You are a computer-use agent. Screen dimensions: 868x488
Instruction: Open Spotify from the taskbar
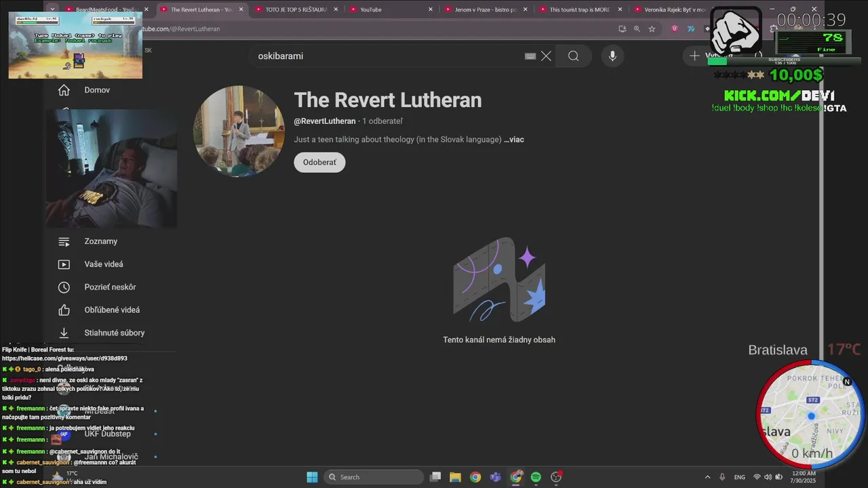click(x=536, y=477)
